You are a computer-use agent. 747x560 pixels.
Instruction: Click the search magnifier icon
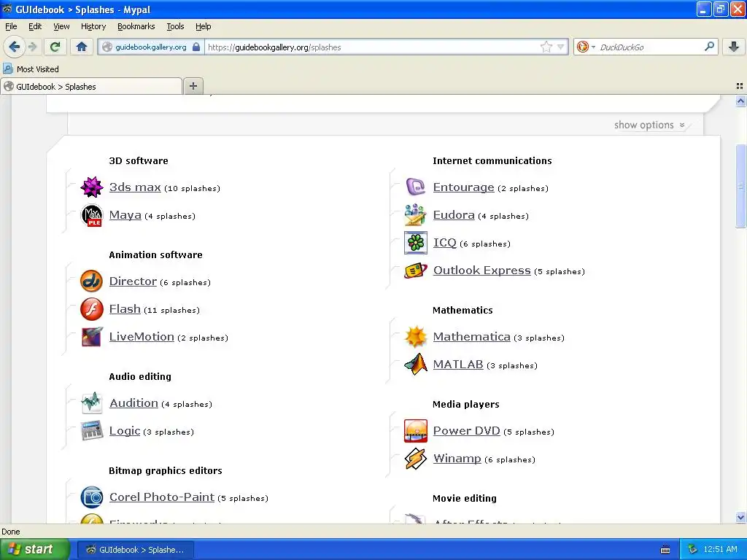pos(709,47)
